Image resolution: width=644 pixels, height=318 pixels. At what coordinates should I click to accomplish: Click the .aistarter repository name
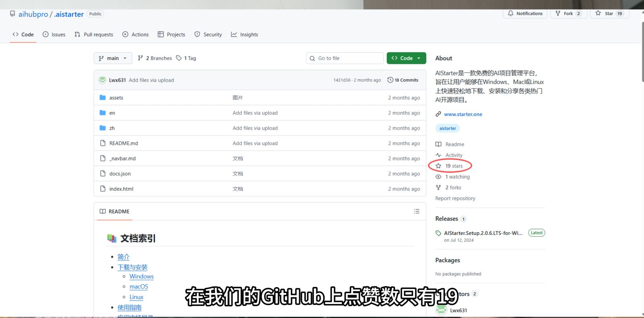(69, 14)
